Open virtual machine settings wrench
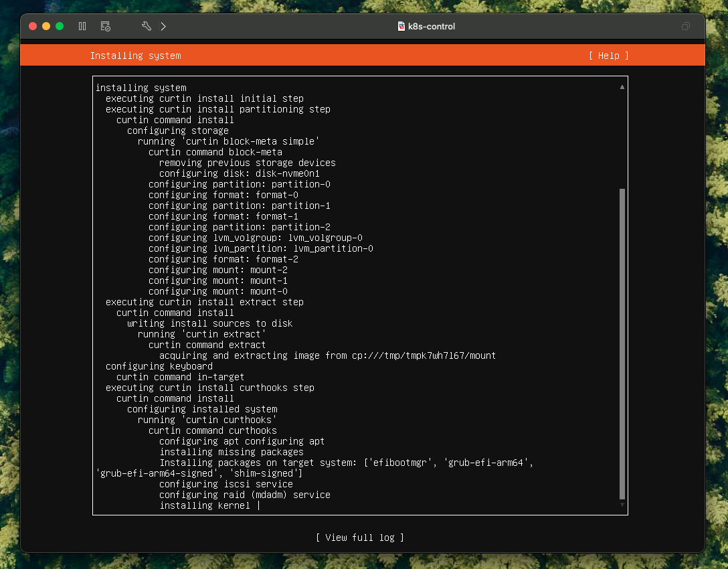The image size is (728, 569). click(x=147, y=26)
